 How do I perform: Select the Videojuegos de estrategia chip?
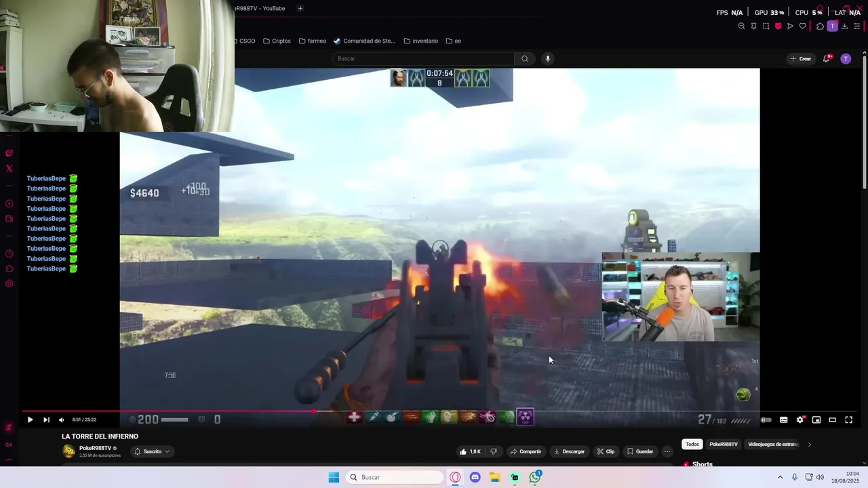pyautogui.click(x=772, y=445)
